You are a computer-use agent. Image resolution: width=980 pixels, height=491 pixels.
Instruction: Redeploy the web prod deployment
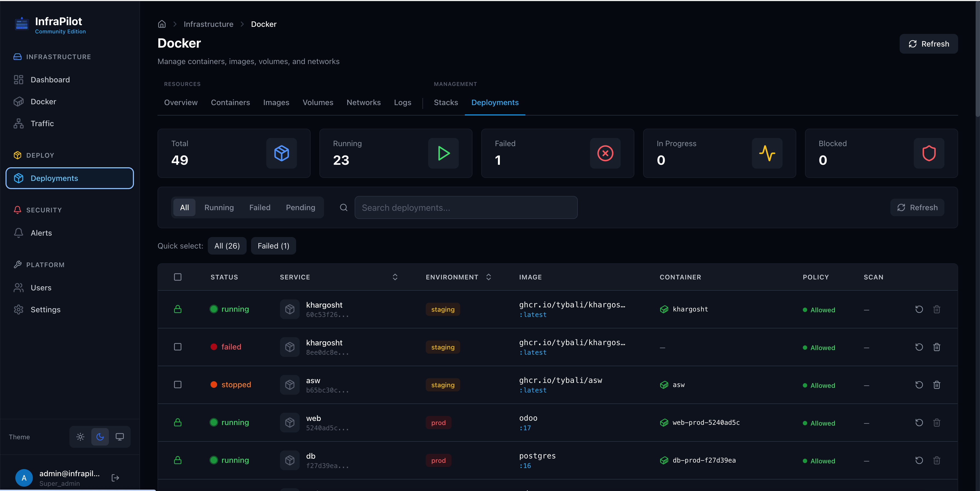coord(919,422)
